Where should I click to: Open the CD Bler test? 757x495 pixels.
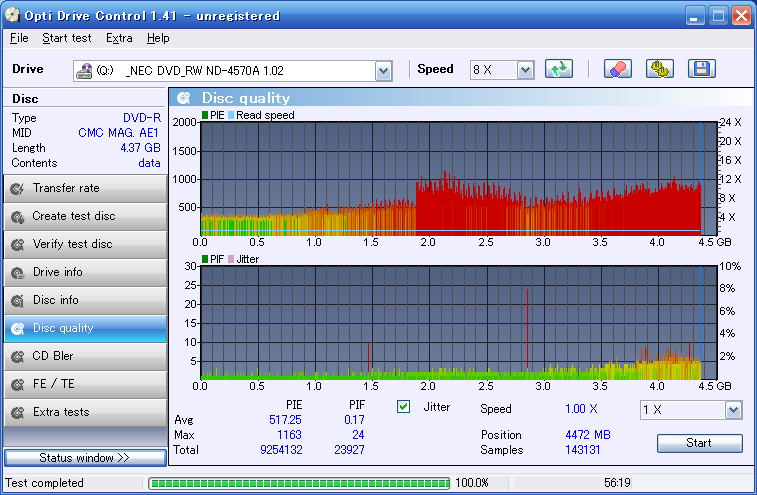click(x=85, y=357)
